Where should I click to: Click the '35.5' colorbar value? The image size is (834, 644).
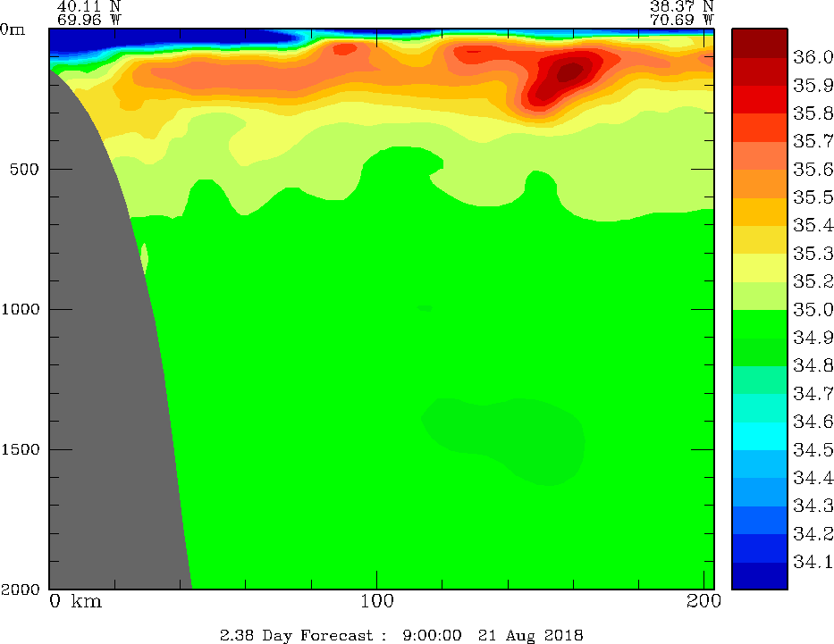coord(813,197)
